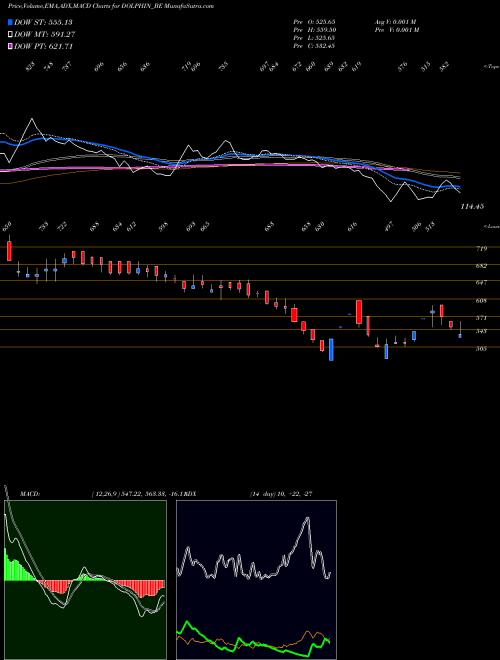Click the blue DOW ST legend swatch
500x660 pixels.
[10, 22]
